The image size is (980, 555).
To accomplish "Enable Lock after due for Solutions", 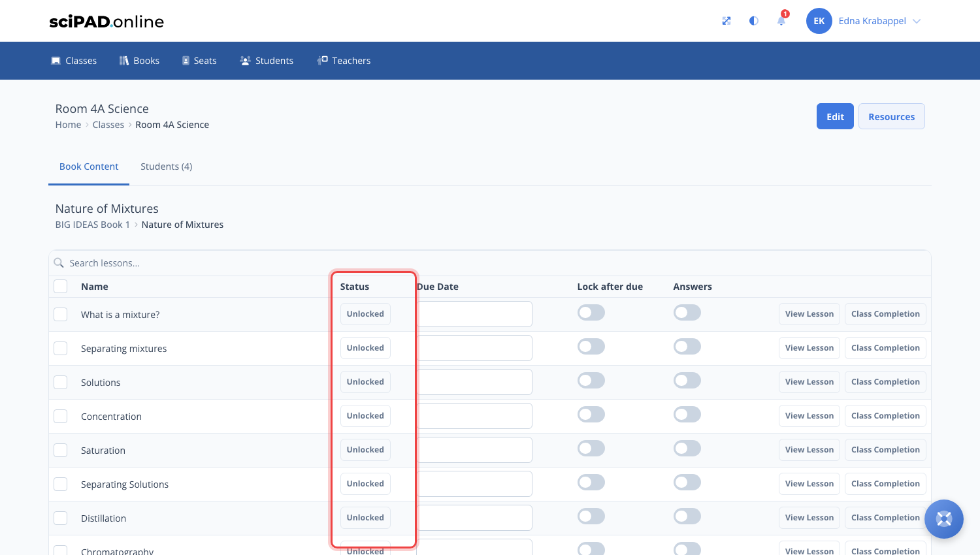I will (x=591, y=381).
